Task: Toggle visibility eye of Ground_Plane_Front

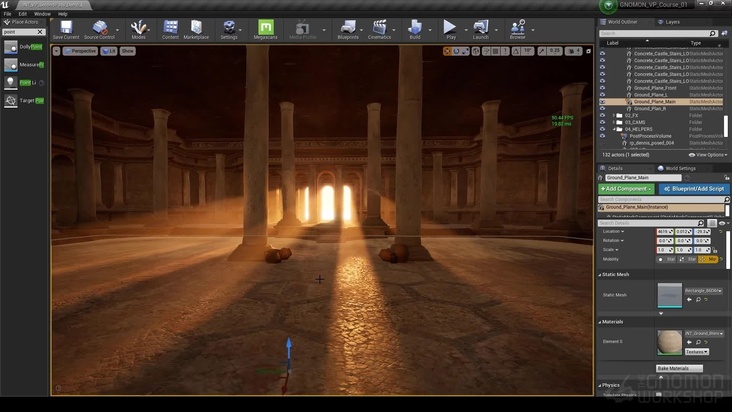Action: 602,88
